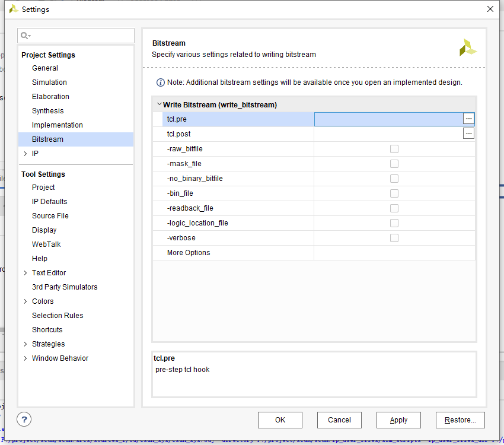This screenshot has height=445, width=504.
Task: Check the -bin_file option
Action: (x=394, y=193)
